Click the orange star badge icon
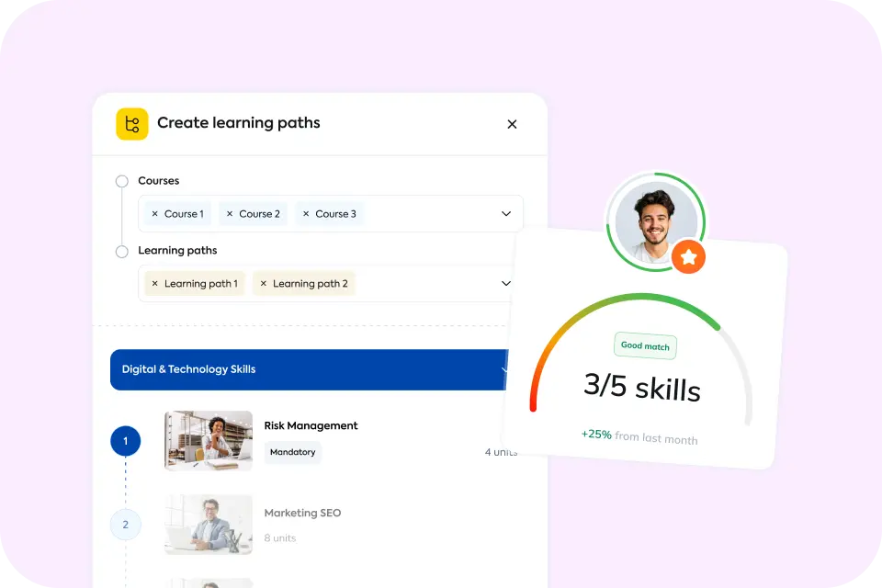Viewport: 882px width, 588px height. click(688, 258)
